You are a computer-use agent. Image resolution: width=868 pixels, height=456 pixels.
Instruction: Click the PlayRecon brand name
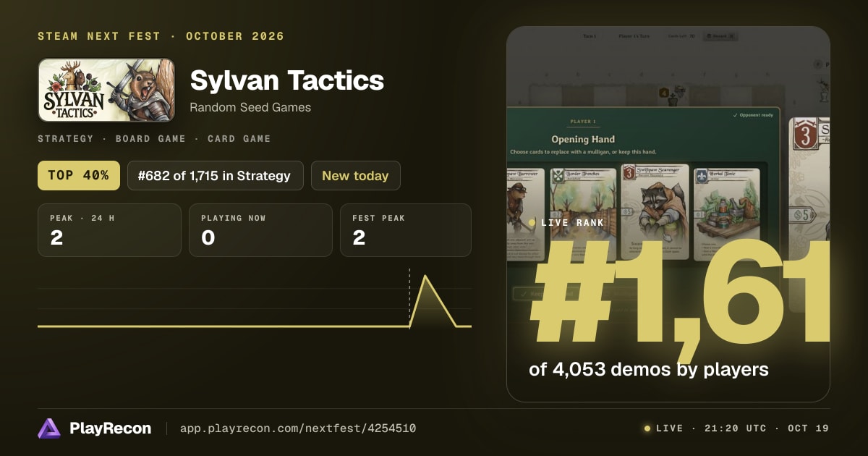111,428
